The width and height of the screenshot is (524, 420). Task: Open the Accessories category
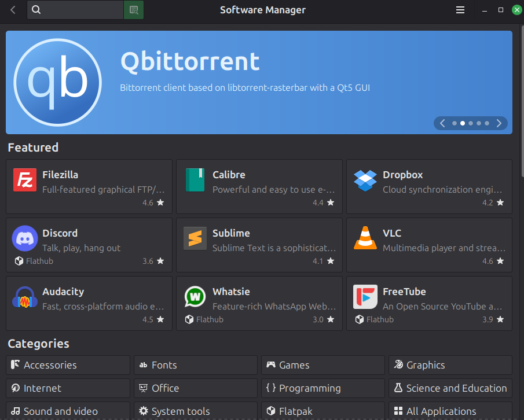tap(68, 365)
